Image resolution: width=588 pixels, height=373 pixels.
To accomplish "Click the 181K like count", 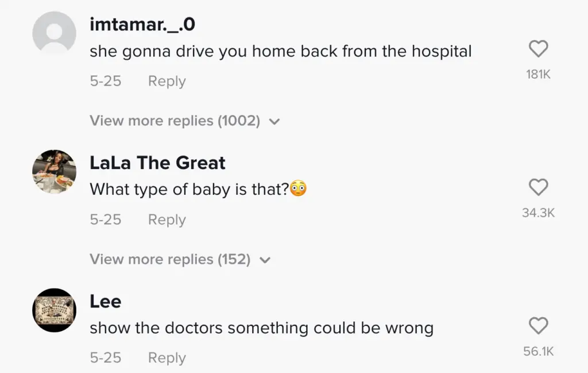I will point(538,74).
